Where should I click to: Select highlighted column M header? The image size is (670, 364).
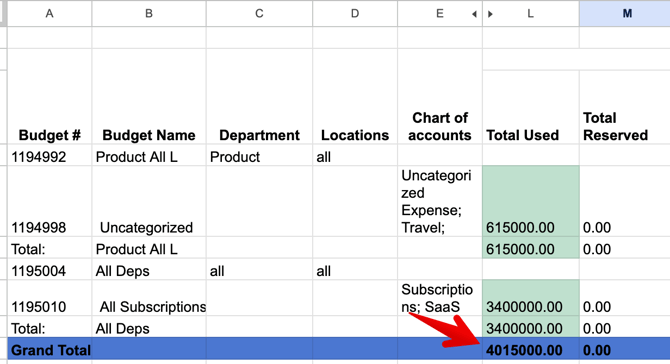pos(625,14)
